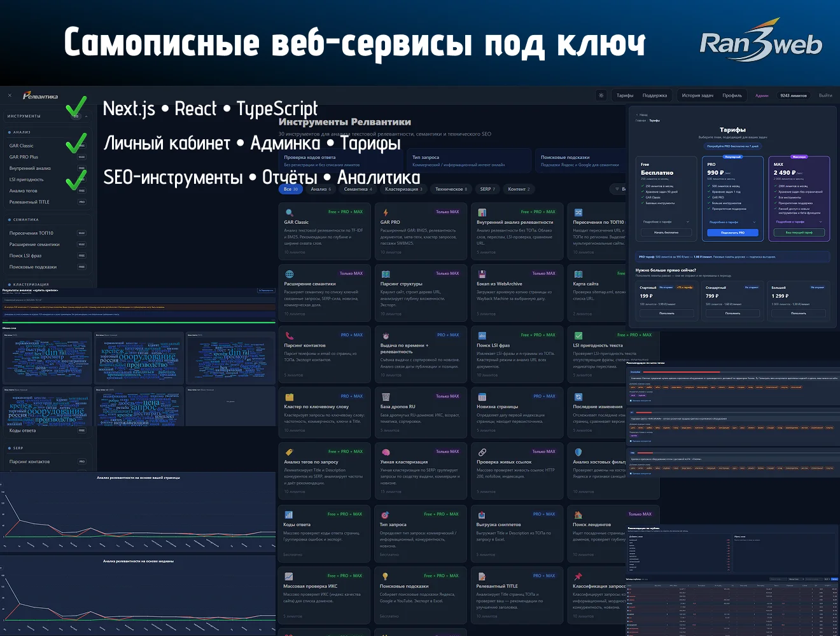Viewport: 840px width, 636px height.
Task: Expand Подробнее о тарифе in the Free plan
Action: pos(666,222)
